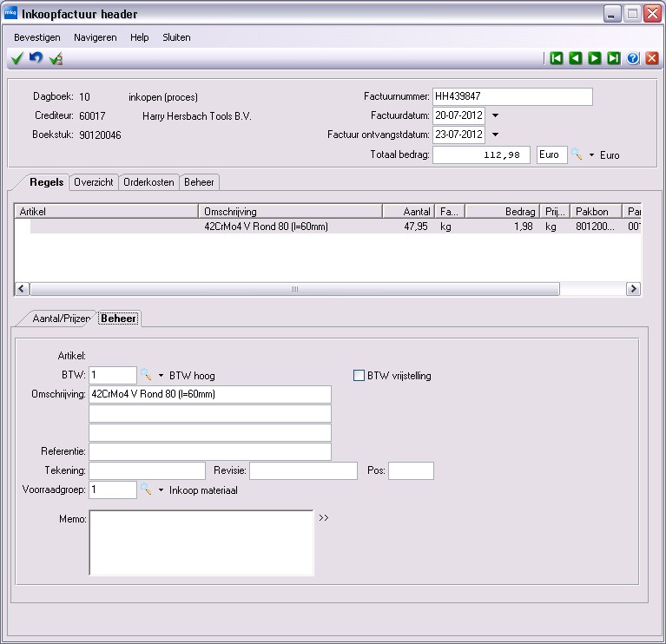The width and height of the screenshot is (666, 644).
Task: Click the Fa... column header
Action: 450,212
